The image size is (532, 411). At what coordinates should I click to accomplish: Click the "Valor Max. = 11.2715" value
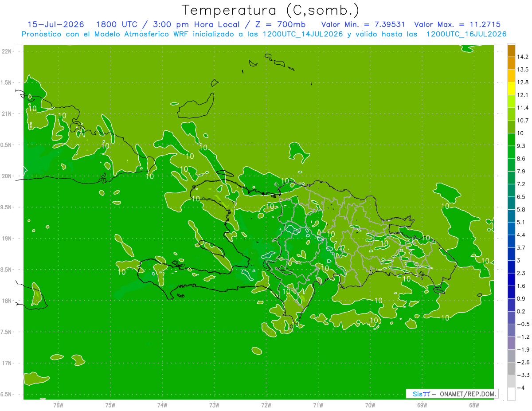tap(457, 24)
